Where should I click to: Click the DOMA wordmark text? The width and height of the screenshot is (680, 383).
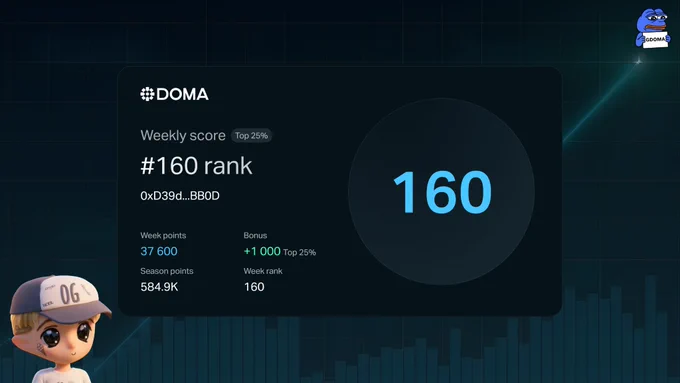pyautogui.click(x=183, y=94)
